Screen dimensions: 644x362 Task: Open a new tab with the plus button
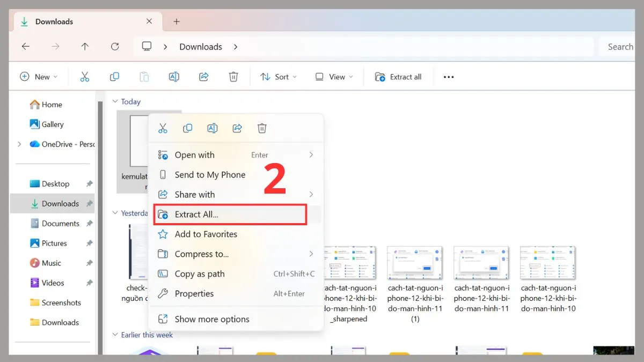[177, 21]
